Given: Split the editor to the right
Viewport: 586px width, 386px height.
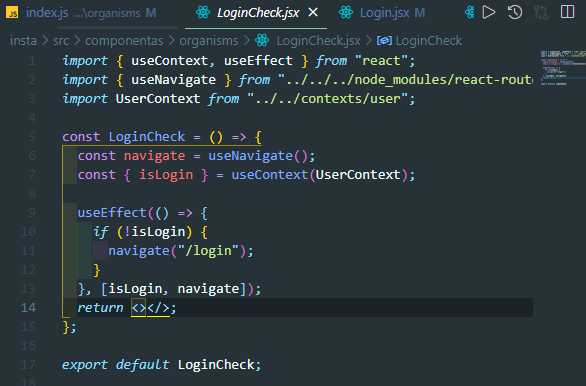Looking at the screenshot, I should click(567, 12).
